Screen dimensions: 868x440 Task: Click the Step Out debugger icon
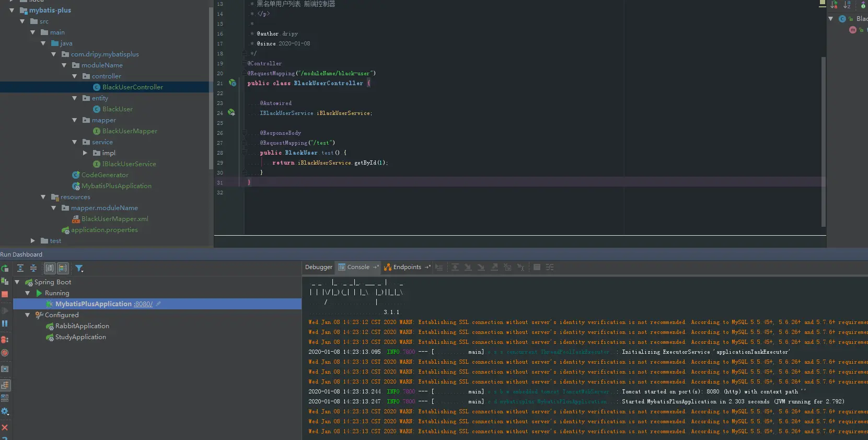494,267
